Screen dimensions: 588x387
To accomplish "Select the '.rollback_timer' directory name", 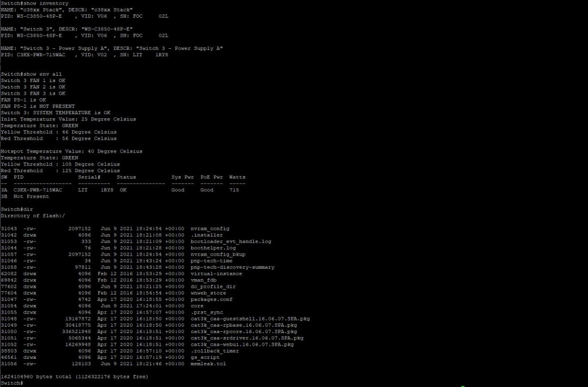I will coord(215,351).
